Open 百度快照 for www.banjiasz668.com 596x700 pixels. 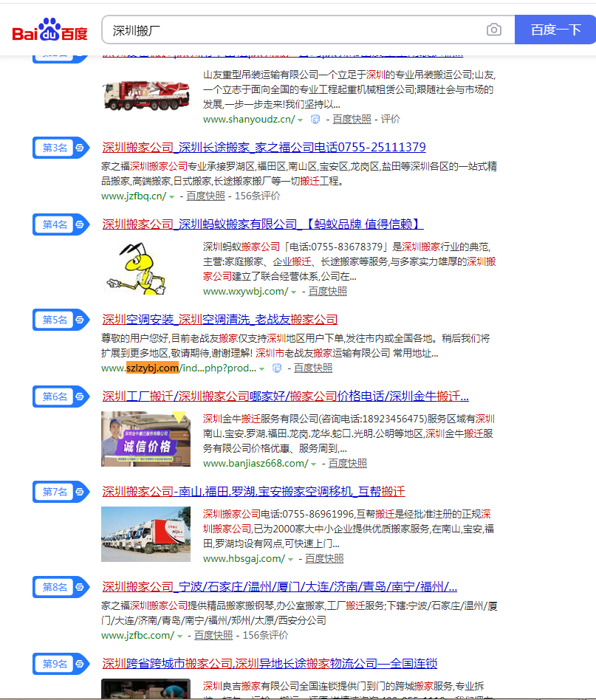[348, 464]
